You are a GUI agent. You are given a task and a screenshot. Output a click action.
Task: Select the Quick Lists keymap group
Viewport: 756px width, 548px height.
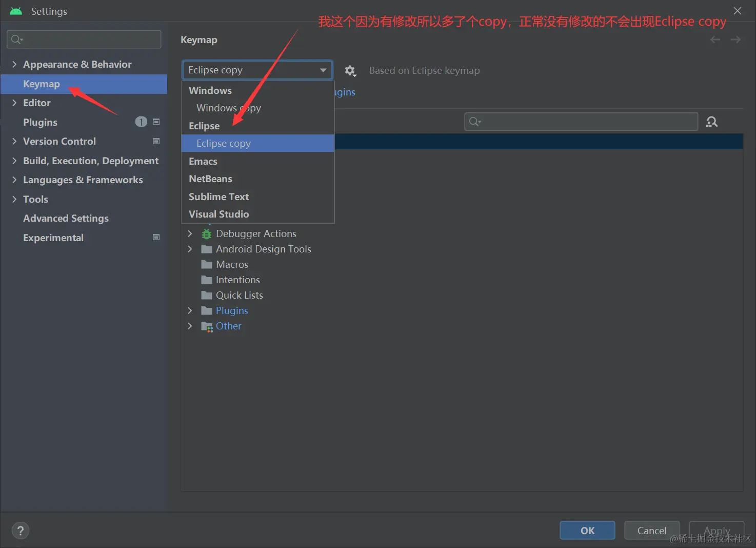[239, 295]
